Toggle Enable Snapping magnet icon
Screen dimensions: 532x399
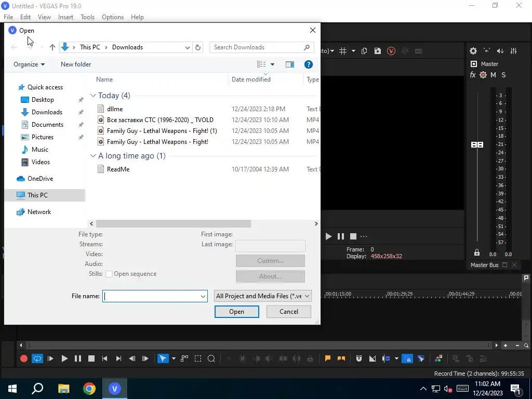(x=359, y=358)
